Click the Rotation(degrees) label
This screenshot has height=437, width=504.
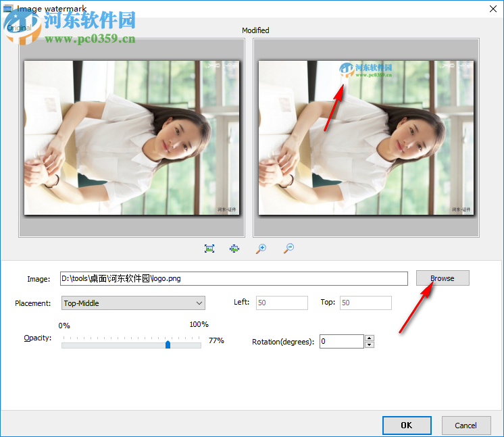pos(283,342)
